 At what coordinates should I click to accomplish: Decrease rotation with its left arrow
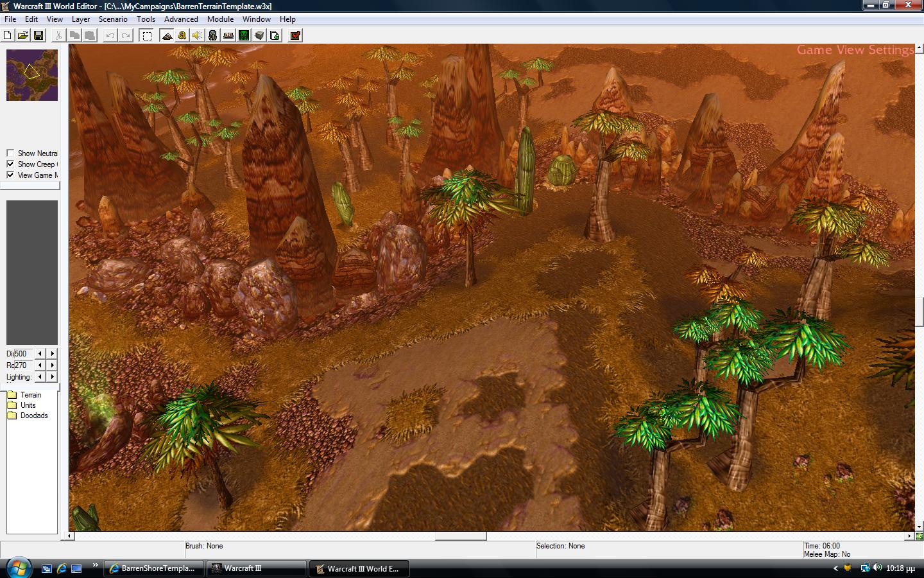pyautogui.click(x=40, y=365)
